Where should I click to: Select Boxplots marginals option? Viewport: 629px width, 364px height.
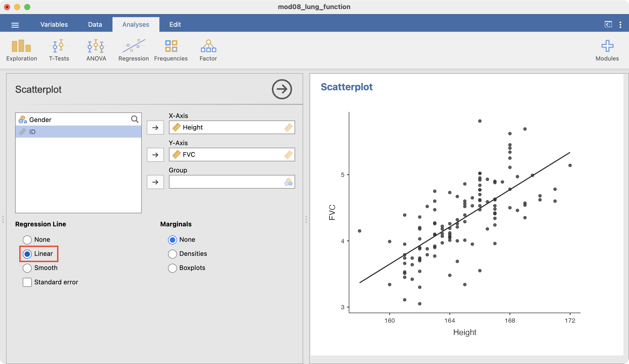click(173, 268)
